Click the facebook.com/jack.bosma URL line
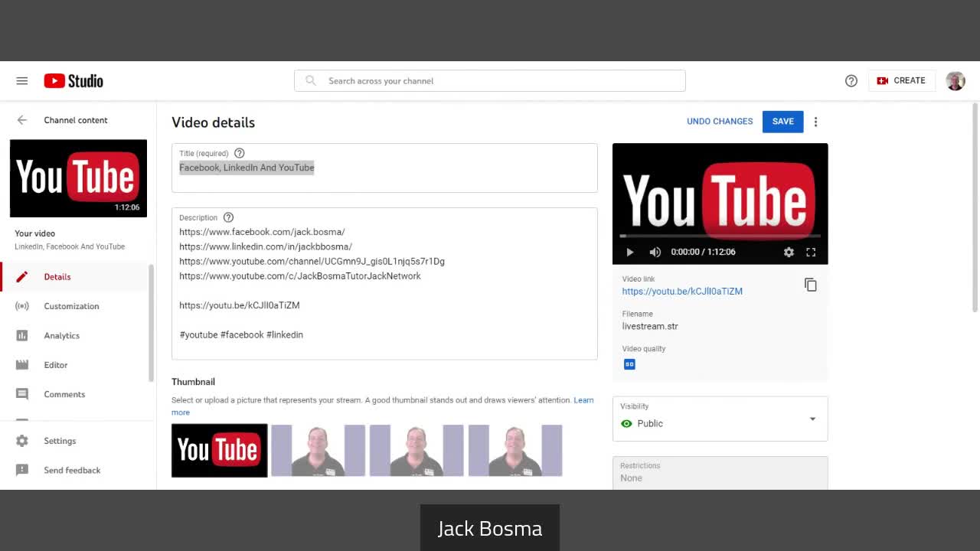 pos(262,232)
